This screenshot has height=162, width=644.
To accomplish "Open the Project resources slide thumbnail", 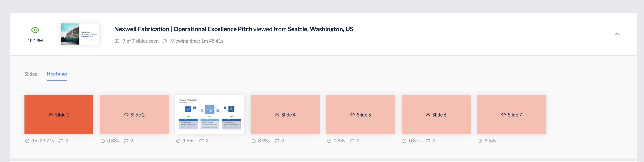I will pyautogui.click(x=210, y=114).
